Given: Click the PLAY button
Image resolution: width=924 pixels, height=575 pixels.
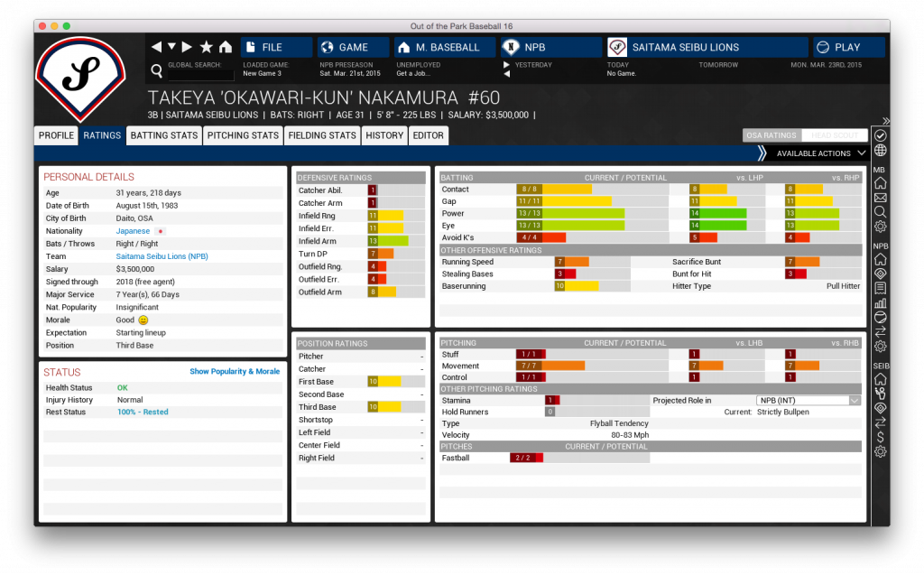Looking at the screenshot, I should (849, 47).
